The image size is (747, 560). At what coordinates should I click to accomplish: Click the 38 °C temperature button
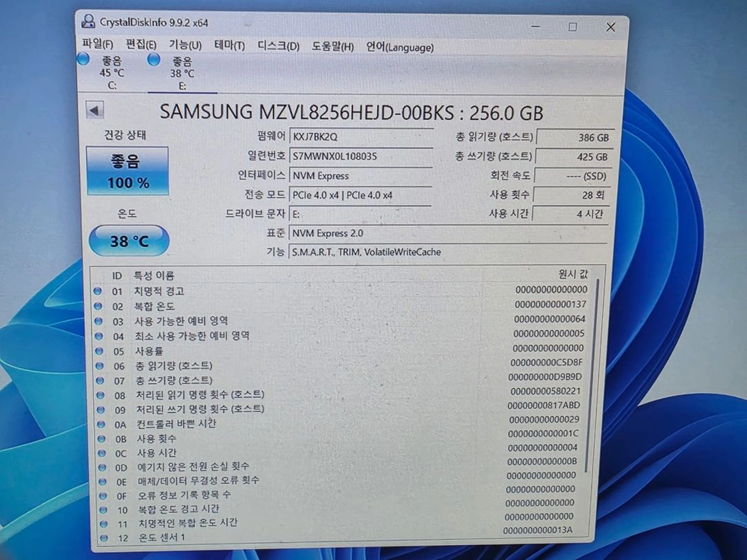tap(129, 240)
